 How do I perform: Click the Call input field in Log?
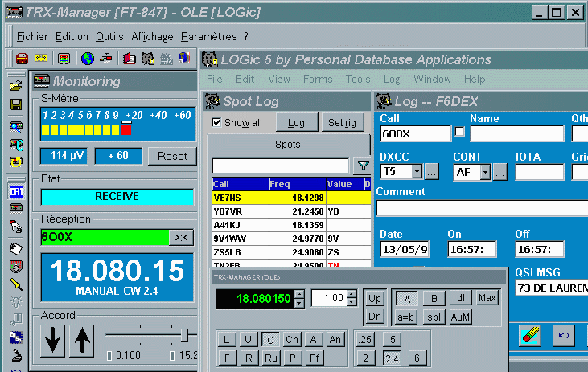416,133
